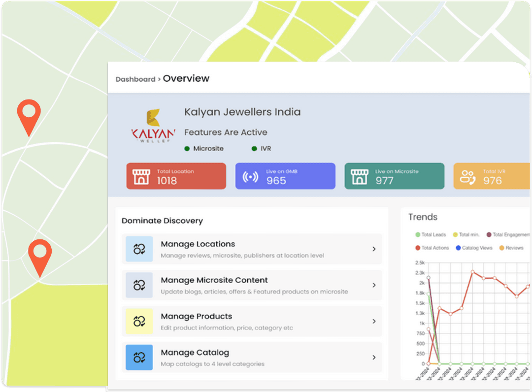Click the IVR active green status dot
The width and height of the screenshot is (532, 392).
[x=254, y=149]
